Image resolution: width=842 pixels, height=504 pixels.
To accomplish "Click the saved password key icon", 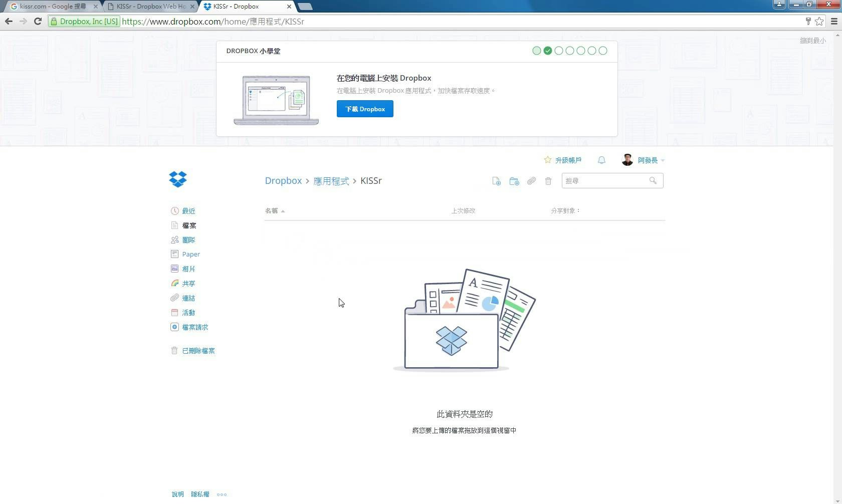I will [x=808, y=21].
